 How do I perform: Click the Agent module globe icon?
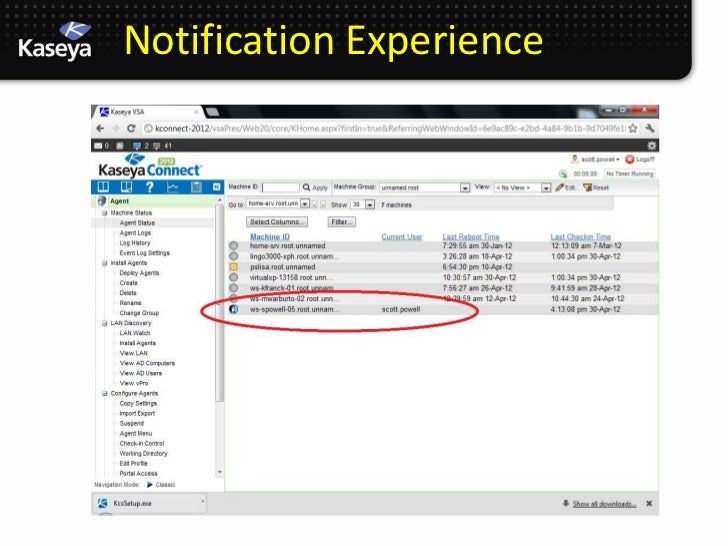click(102, 201)
